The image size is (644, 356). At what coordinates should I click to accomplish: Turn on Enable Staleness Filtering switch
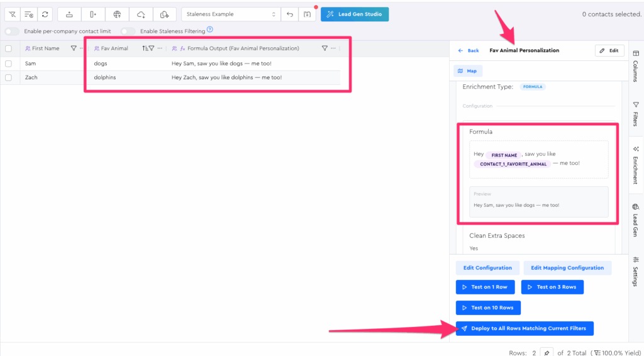click(128, 31)
